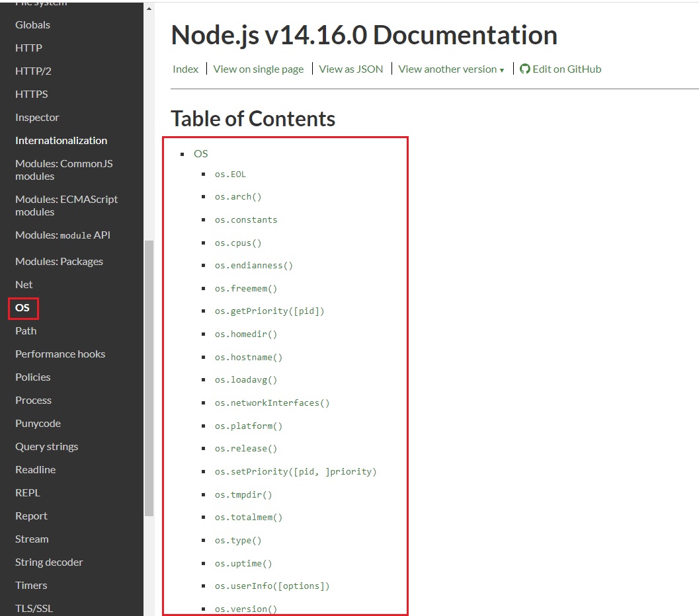
Task: Open Inspector in the sidebar
Action: click(37, 118)
